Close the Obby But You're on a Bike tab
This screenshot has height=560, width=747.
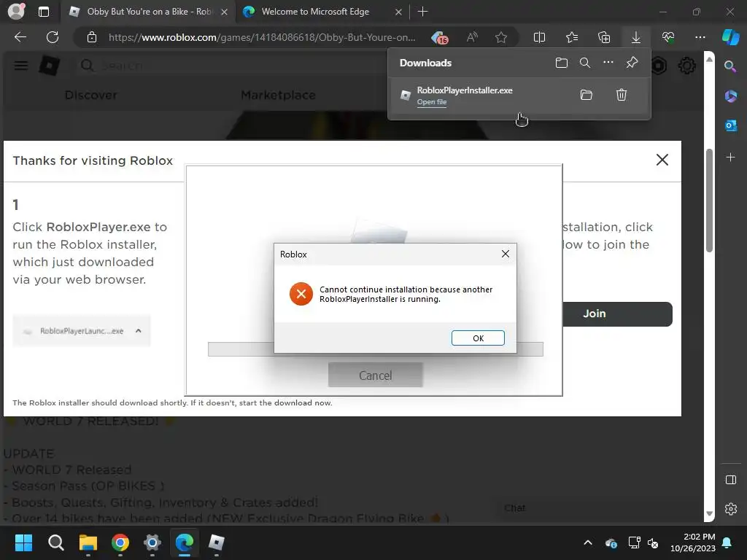pos(225,12)
